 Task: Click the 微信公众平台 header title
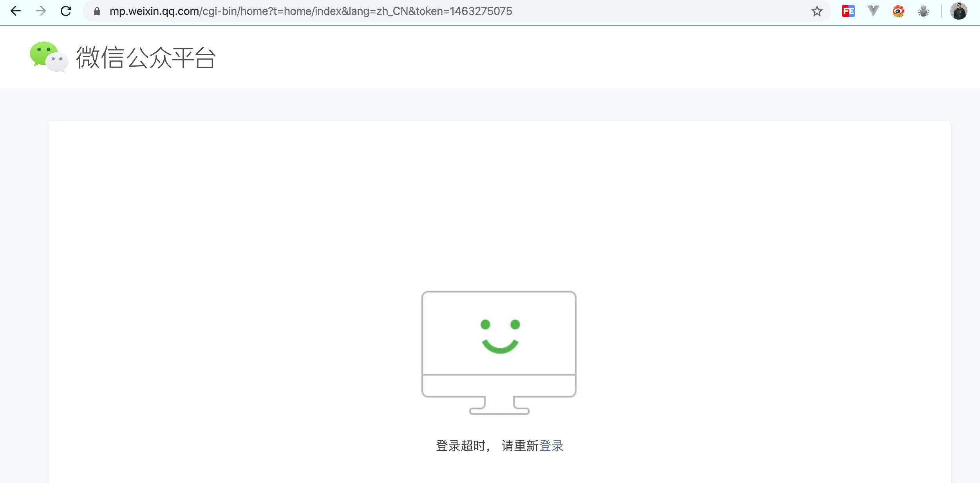click(146, 58)
